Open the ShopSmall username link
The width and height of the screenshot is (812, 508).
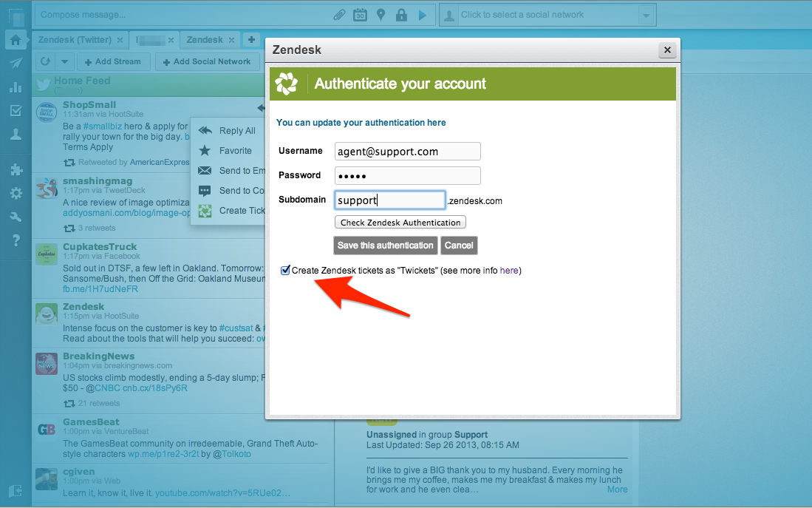(89, 105)
